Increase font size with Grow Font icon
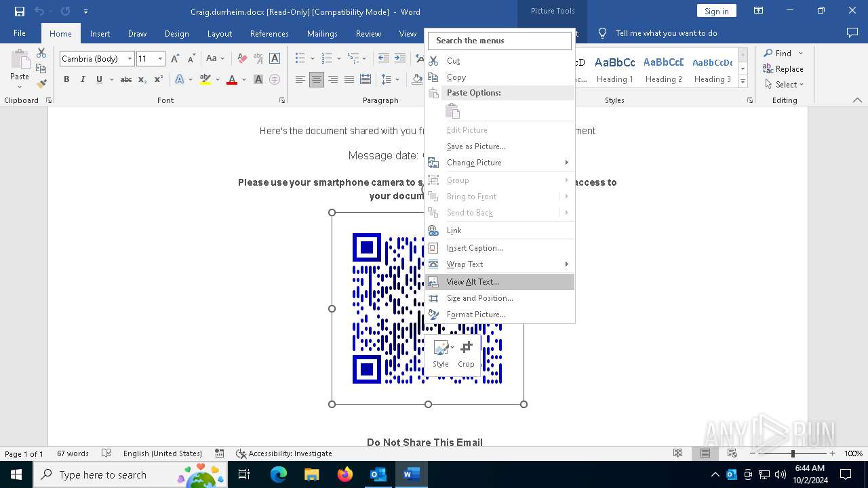 [176, 59]
